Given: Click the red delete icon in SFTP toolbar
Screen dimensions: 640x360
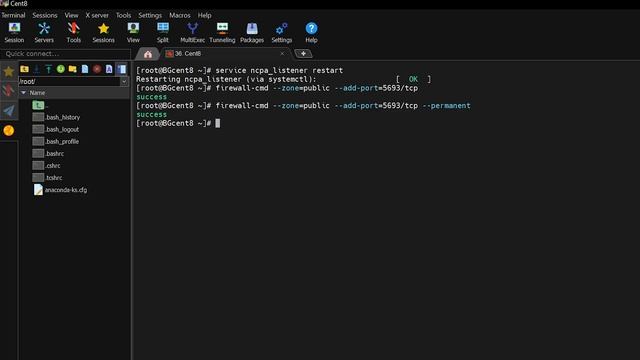Looking at the screenshot, I should click(97, 69).
